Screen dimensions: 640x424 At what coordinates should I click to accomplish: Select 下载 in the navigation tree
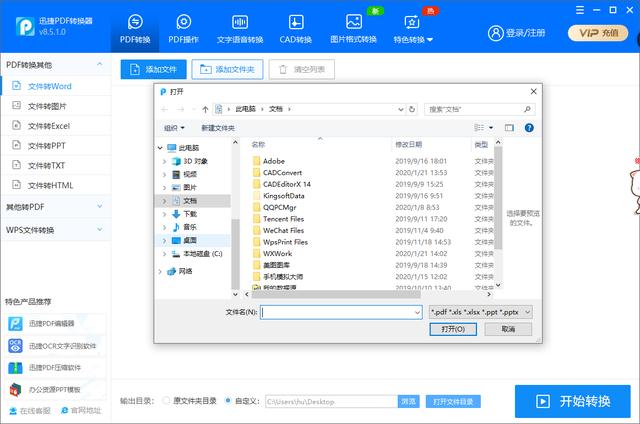click(190, 214)
